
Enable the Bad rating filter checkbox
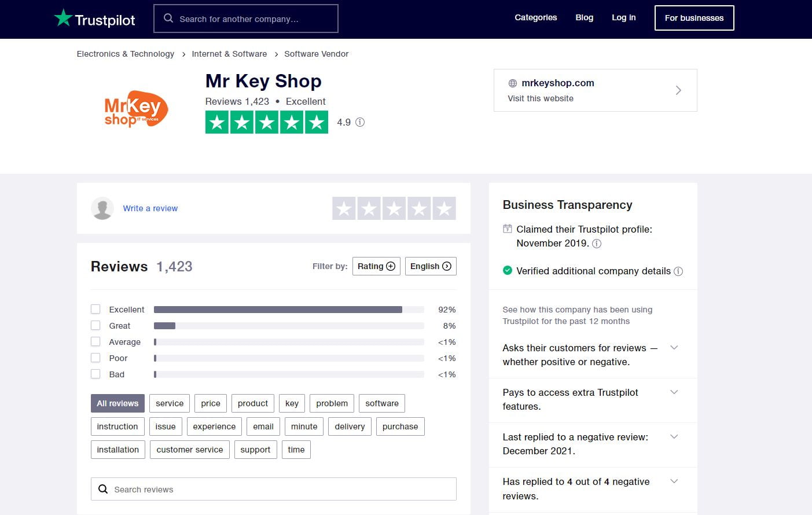(95, 374)
